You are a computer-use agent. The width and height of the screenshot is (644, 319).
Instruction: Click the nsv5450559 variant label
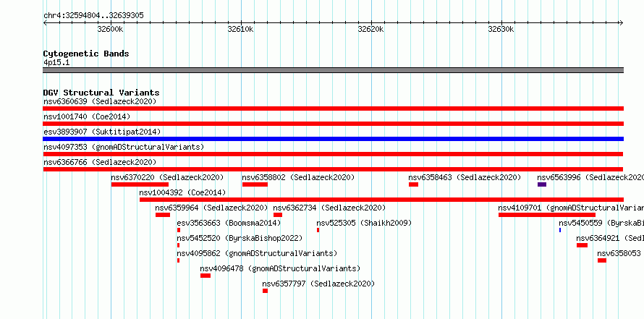(x=601, y=223)
